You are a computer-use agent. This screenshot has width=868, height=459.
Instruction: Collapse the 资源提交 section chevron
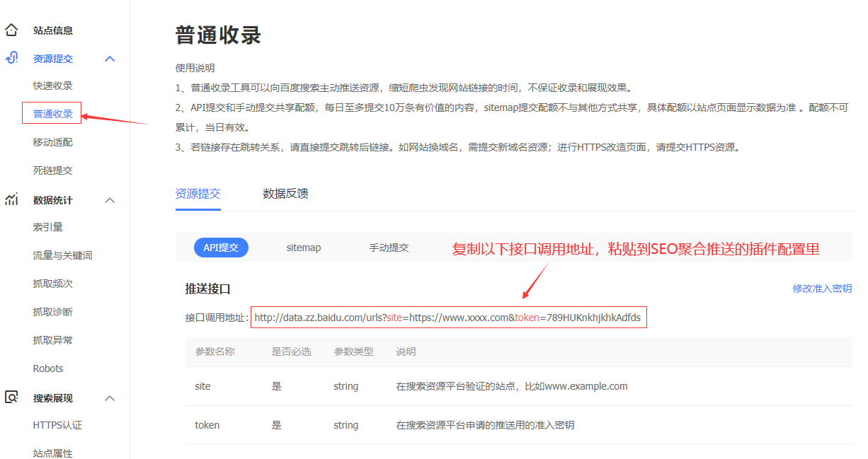110,59
